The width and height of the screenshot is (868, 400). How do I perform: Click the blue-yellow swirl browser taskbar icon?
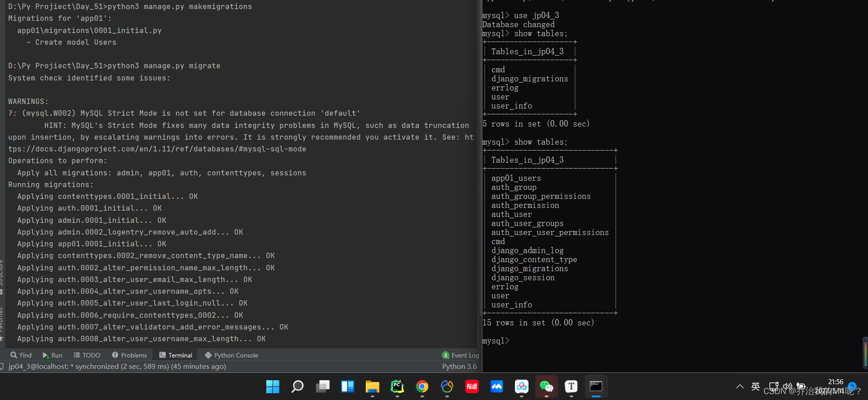(447, 386)
